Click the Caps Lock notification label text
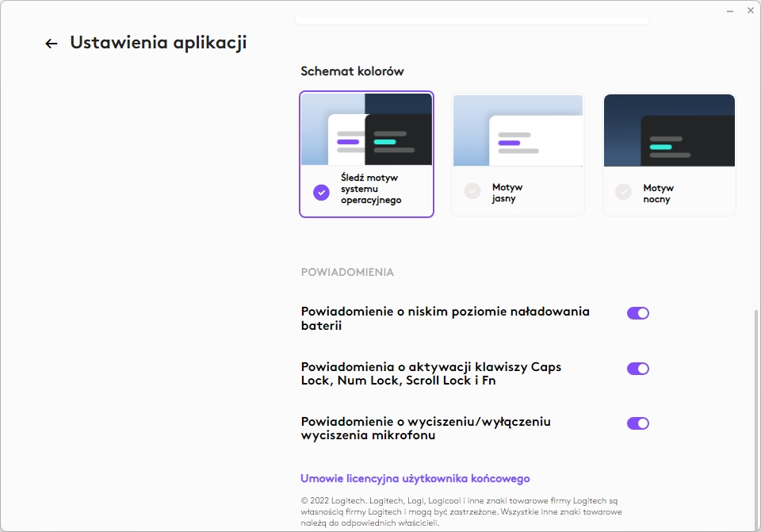Screen dimensions: 761x532 pyautogui.click(x=431, y=373)
